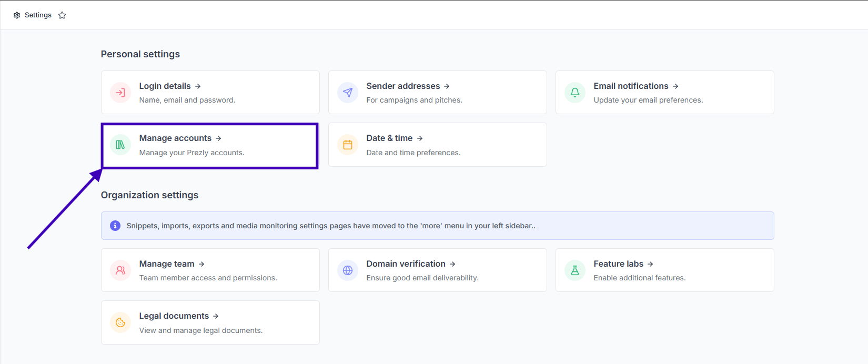The height and width of the screenshot is (364, 868).
Task: Open Manage accounts title link
Action: (x=175, y=138)
